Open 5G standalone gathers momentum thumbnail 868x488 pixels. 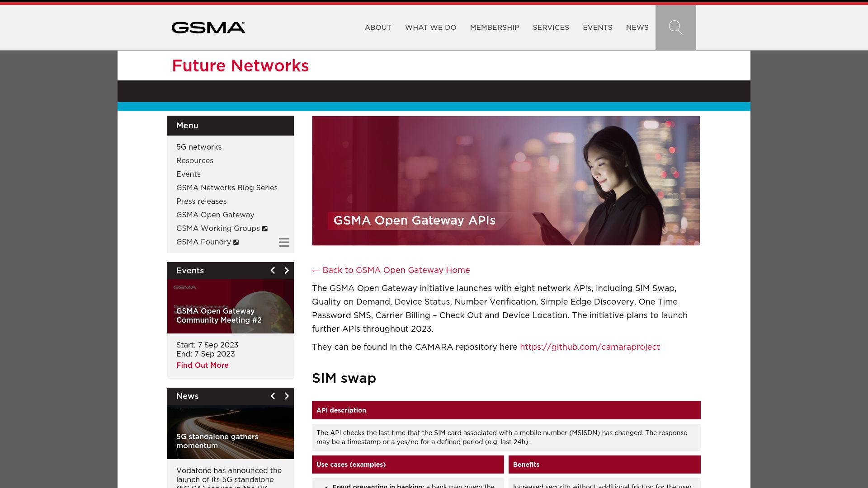[x=231, y=432]
